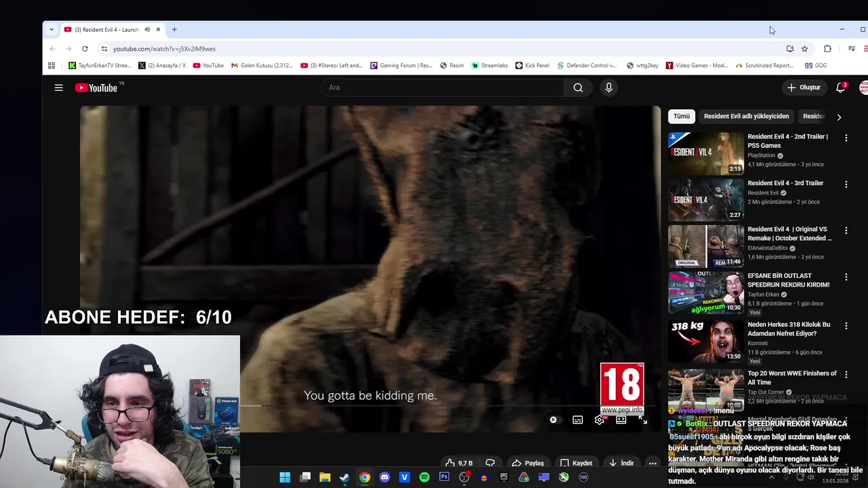Viewport: 868px width, 488px height.
Task: Open options for 318 Kiloluk video
Action: [846, 326]
